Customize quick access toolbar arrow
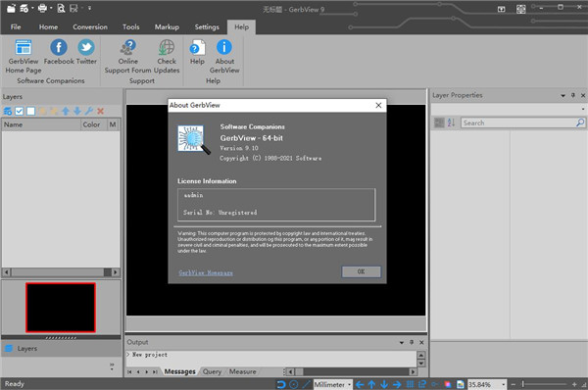The image size is (588, 390). [89, 8]
